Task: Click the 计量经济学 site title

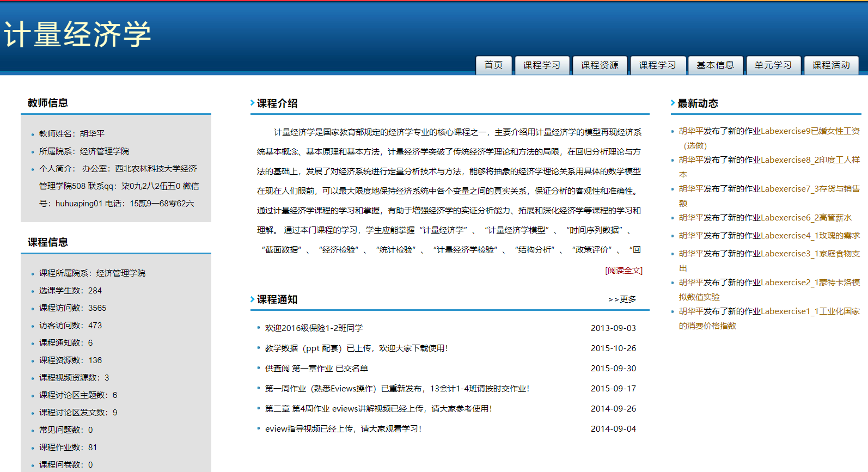Action: coord(77,34)
